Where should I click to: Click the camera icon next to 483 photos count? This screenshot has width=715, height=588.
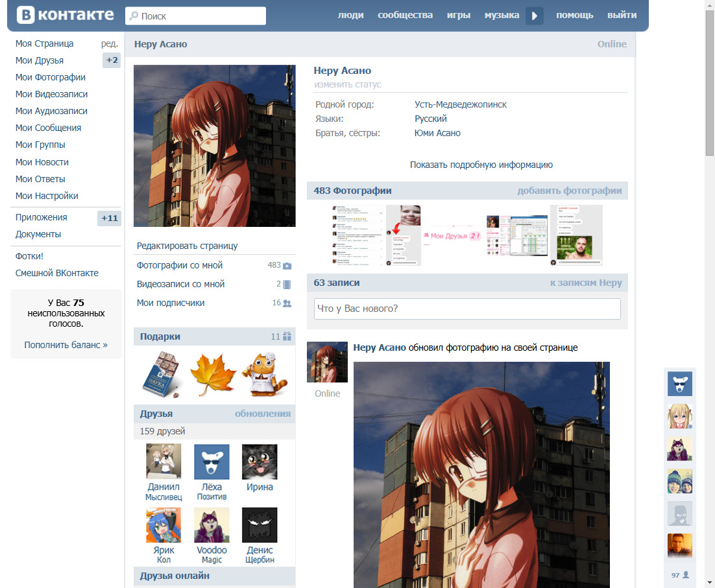[287, 266]
